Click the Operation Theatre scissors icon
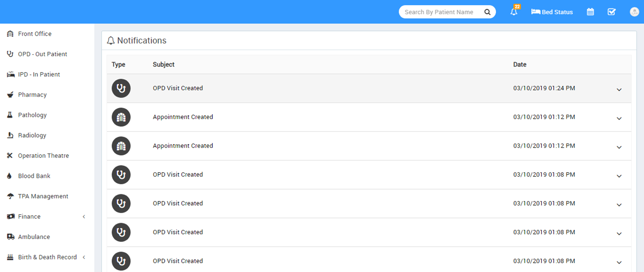The height and width of the screenshot is (272, 644). [10, 156]
